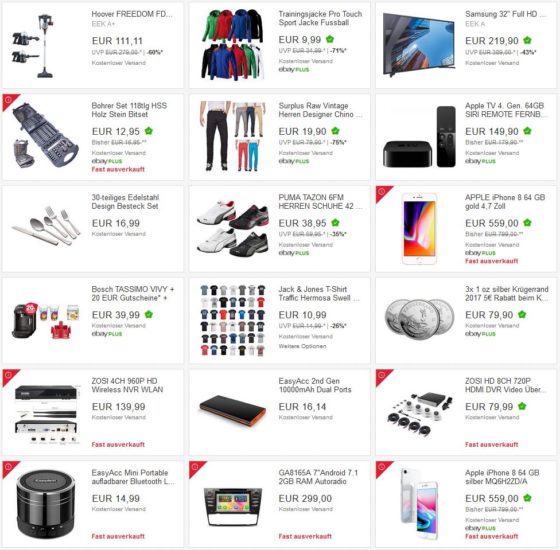Click Weitere Optionen under Jack & Jones T-Shirt

click(x=302, y=346)
